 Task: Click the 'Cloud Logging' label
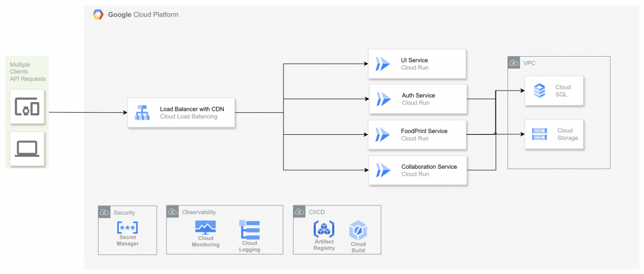(x=249, y=246)
